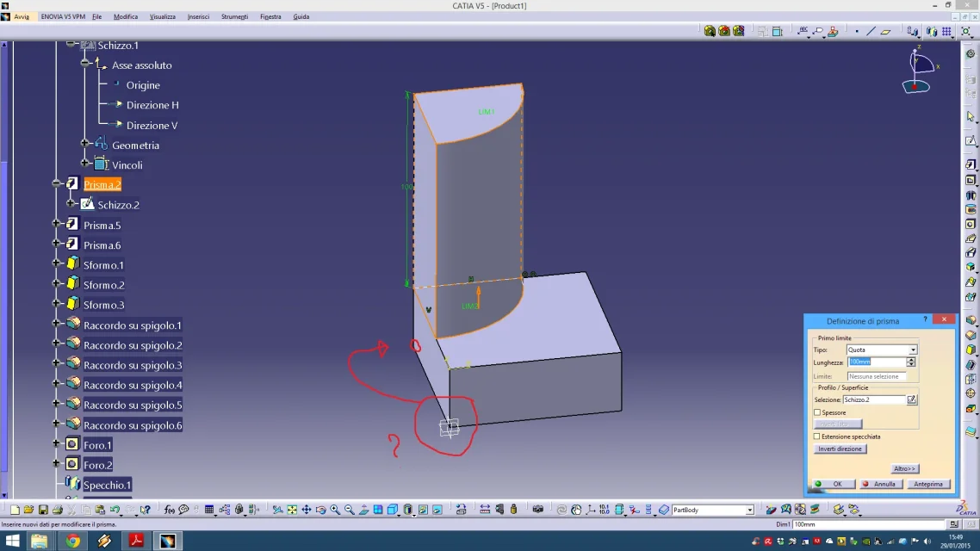Expand the Schizzo.2 tree node
Image resolution: width=980 pixels, height=551 pixels.
click(71, 204)
